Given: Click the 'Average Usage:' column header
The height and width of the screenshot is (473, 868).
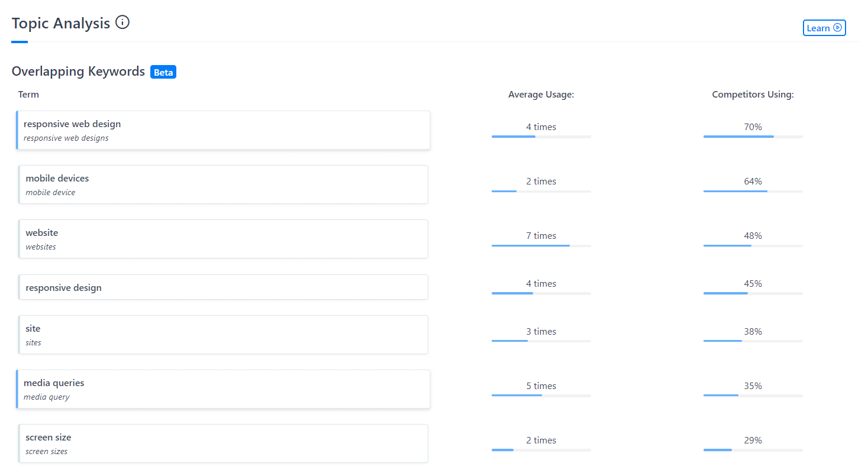Looking at the screenshot, I should (540, 94).
